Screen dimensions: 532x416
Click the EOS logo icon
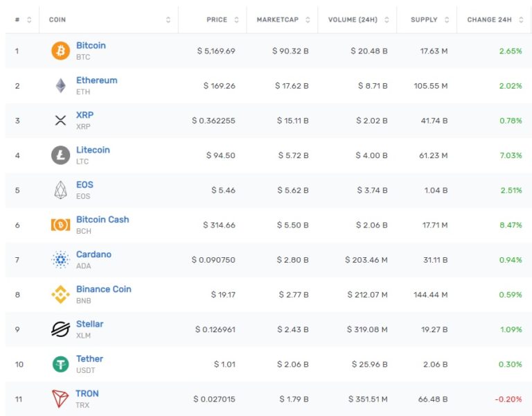[x=61, y=190]
